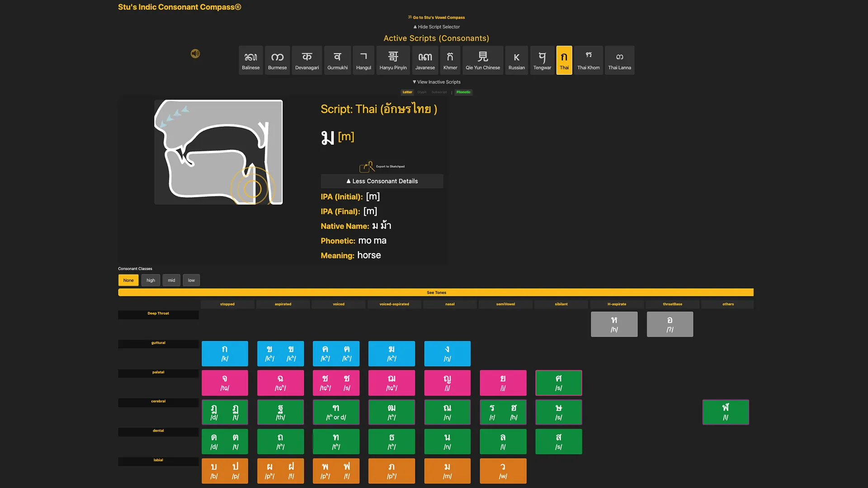Click the mouth articulation diagram
This screenshot has height=488, width=868.
click(218, 152)
